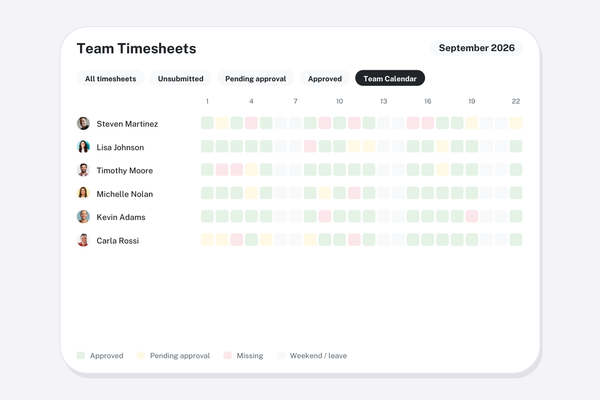Open Michelle Nolan's weekend day 13 cell

click(383, 193)
